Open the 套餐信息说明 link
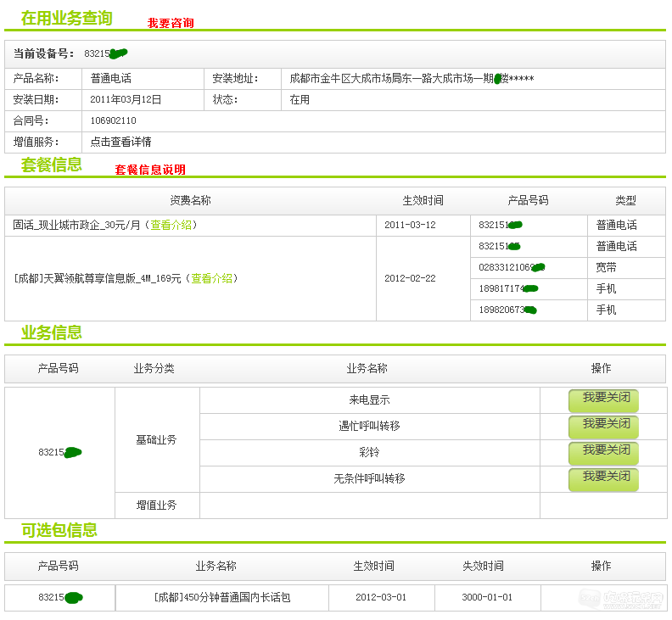 tap(150, 170)
